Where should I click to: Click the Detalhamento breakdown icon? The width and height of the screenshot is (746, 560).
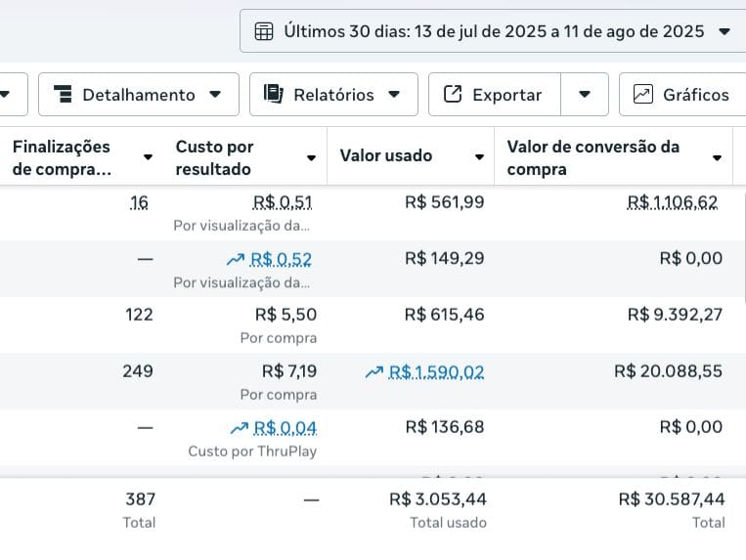[64, 95]
